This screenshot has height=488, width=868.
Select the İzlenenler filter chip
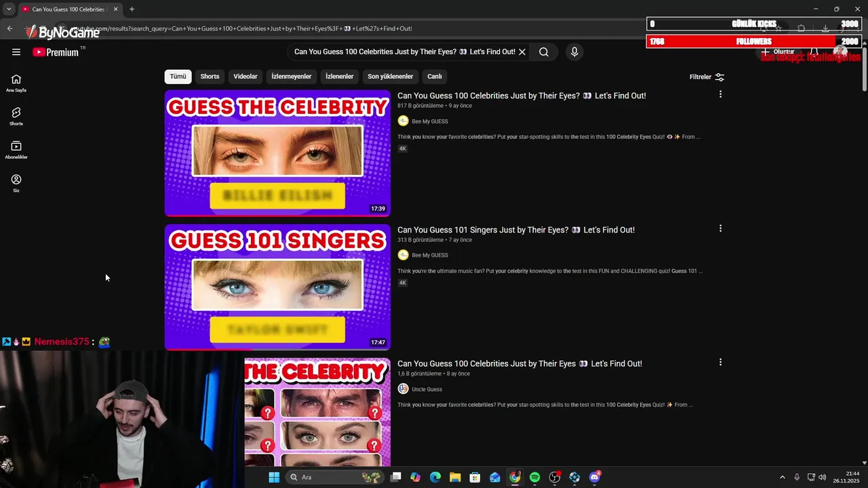pos(339,77)
